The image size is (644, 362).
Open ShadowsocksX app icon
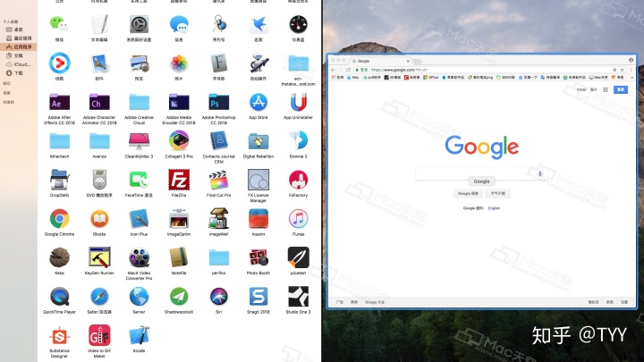(179, 297)
